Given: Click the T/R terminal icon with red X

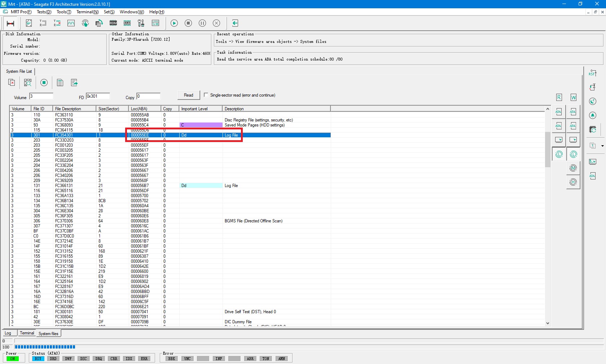Looking at the screenshot, I should [57, 23].
